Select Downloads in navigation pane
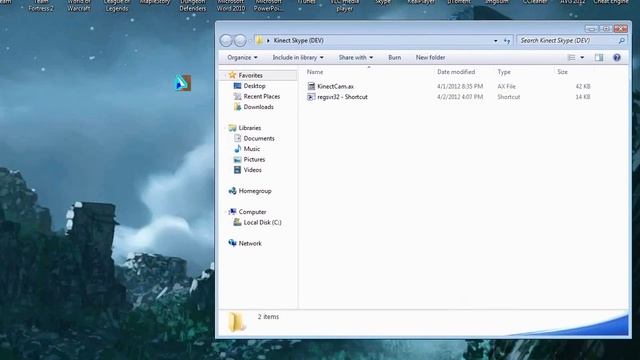The width and height of the screenshot is (640, 360). point(258,107)
